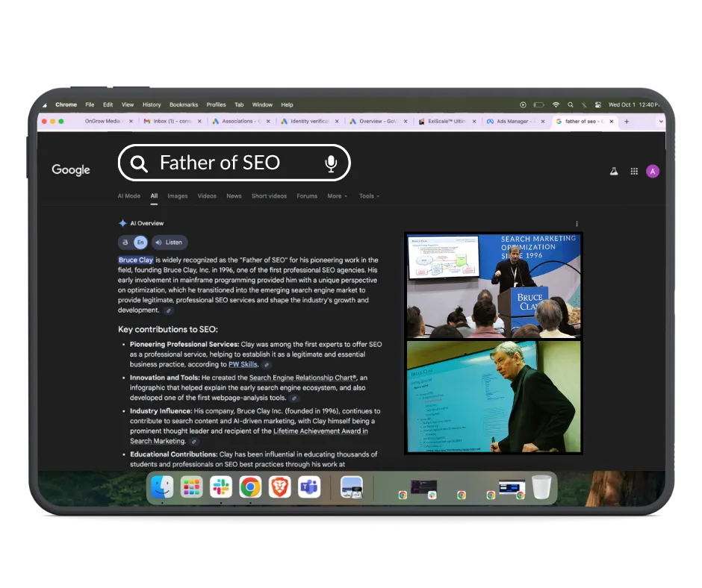The image size is (702, 588).
Task: Open the Help menu
Action: 287,104
